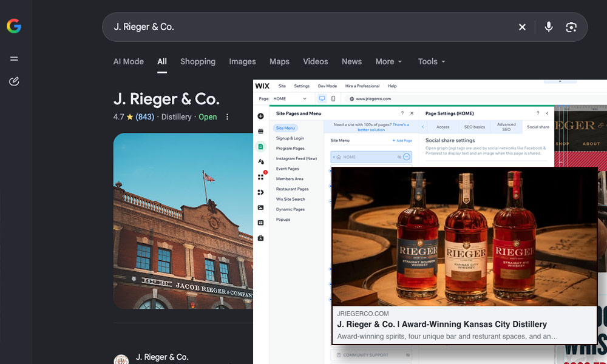Select the Google Shopping tab

tap(198, 61)
